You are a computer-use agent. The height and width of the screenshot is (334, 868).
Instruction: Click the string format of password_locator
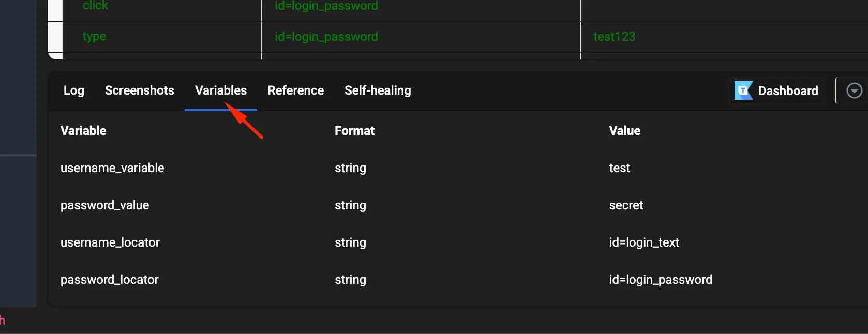coord(350,280)
